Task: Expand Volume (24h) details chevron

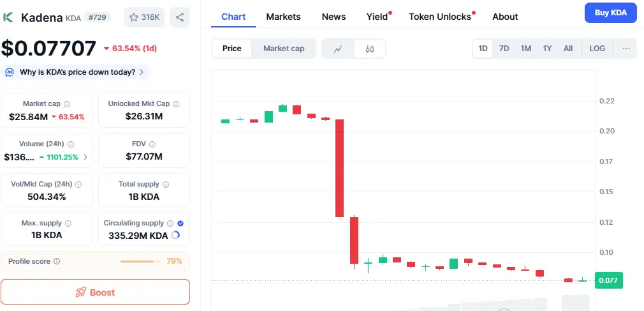Action: (x=85, y=157)
